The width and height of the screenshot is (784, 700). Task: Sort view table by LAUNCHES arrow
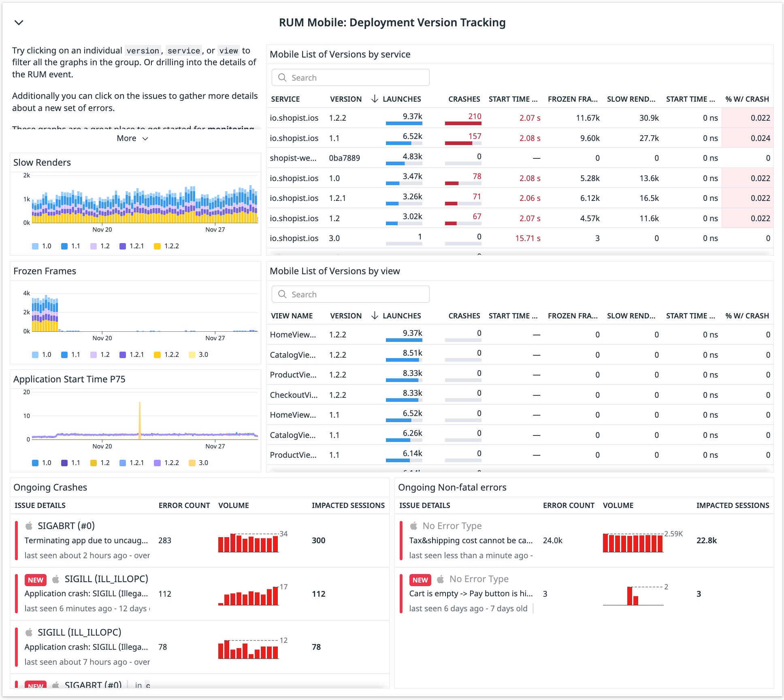point(375,316)
